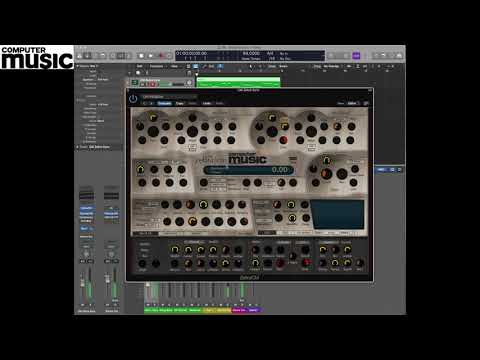Viewport: 480px width, 360px height.
Task: Open the plugin preset name dropdown
Action: tap(169, 97)
